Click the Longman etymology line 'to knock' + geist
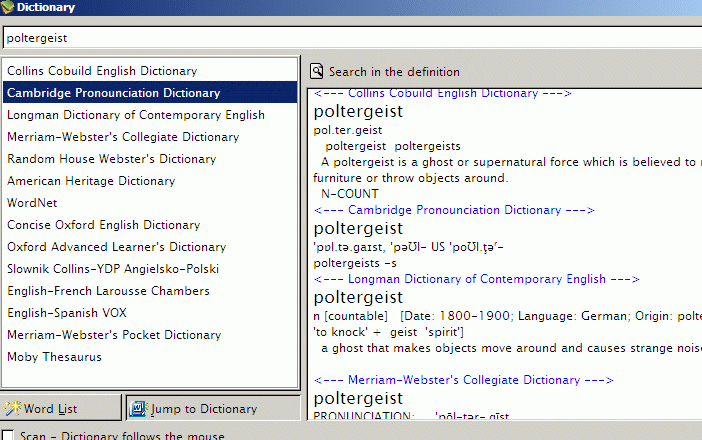The image size is (702, 440). pyautogui.click(x=389, y=332)
